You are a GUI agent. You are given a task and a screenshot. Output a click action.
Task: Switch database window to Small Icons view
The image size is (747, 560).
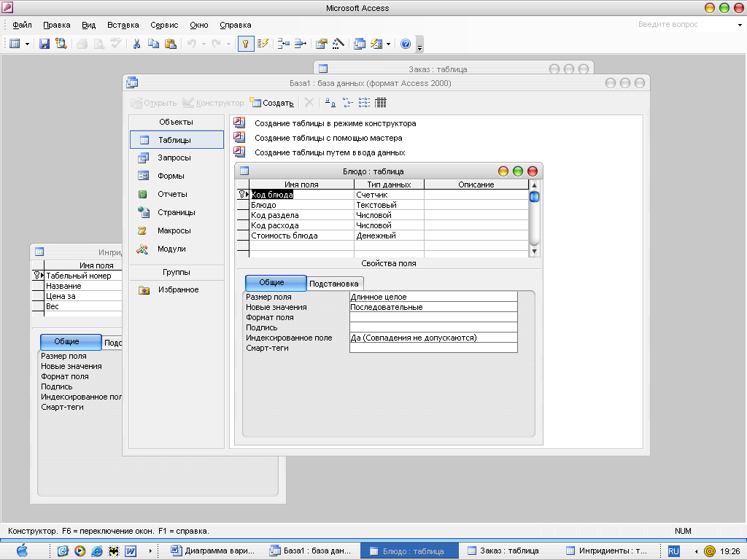click(x=347, y=103)
